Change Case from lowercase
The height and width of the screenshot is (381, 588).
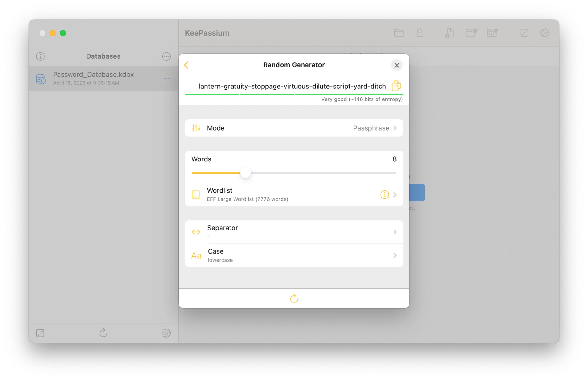coord(294,255)
